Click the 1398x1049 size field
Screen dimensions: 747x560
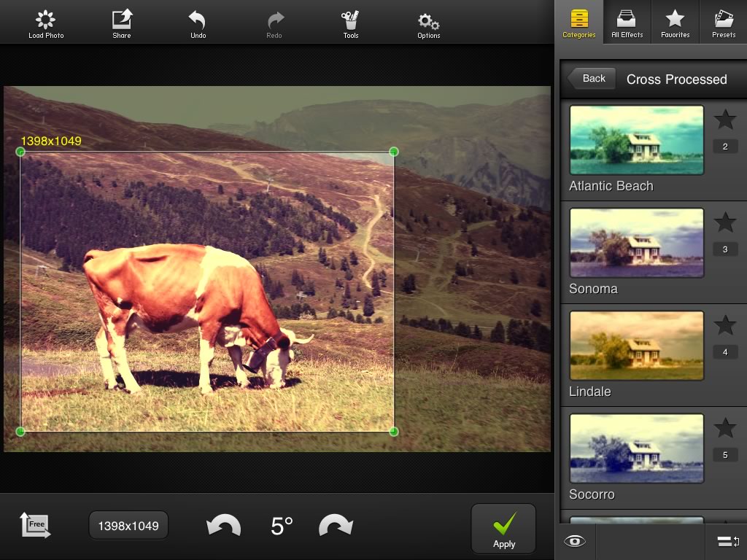click(x=128, y=526)
